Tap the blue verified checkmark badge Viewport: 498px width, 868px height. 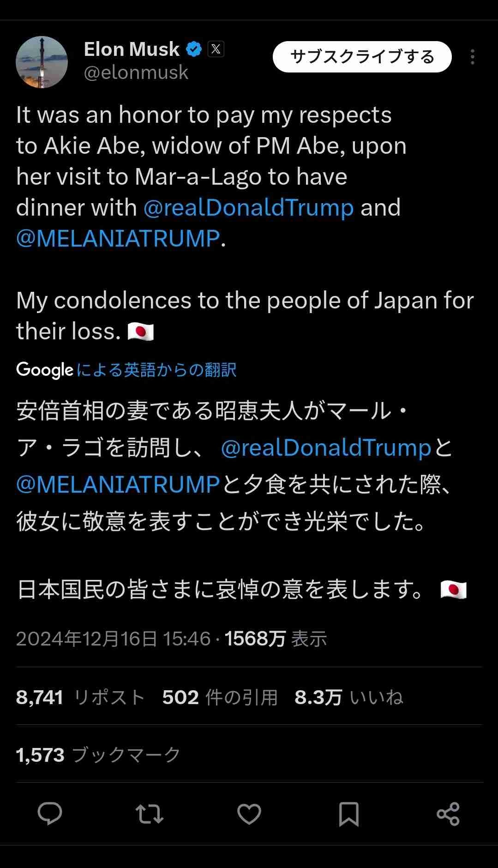tap(194, 49)
